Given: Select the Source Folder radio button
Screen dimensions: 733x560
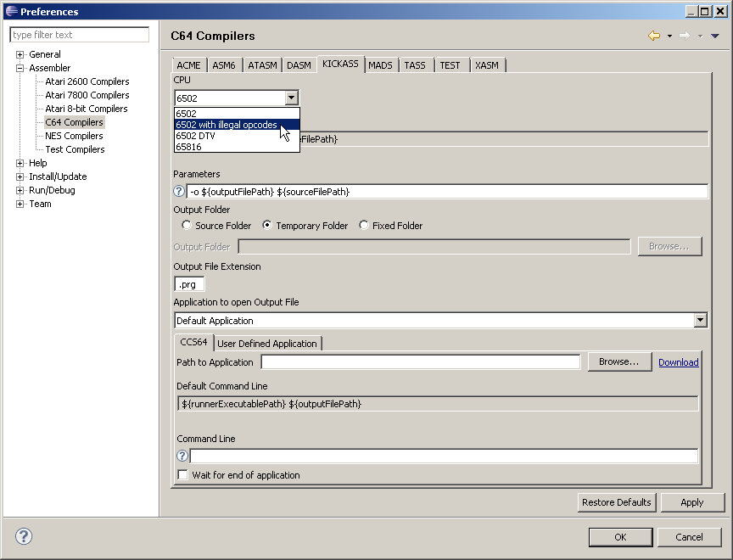Looking at the screenshot, I should pyautogui.click(x=187, y=226).
